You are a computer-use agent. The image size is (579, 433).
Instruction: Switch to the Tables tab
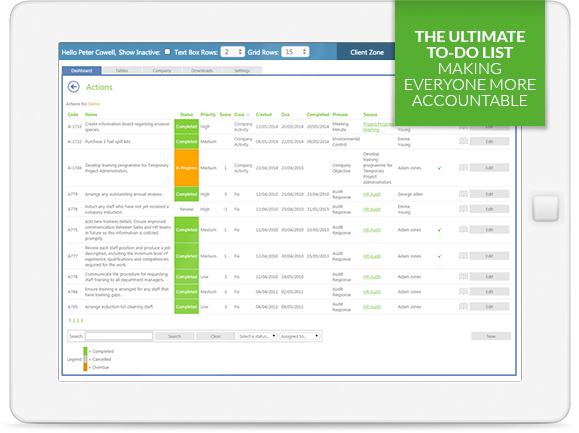coord(122,71)
